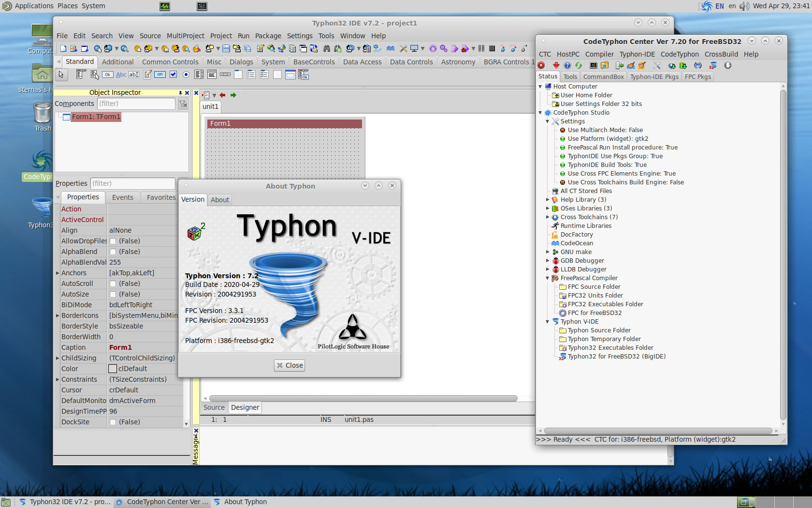Viewport: 812px width, 508px height.
Task: Expand the Anchors property
Action: click(x=58, y=273)
